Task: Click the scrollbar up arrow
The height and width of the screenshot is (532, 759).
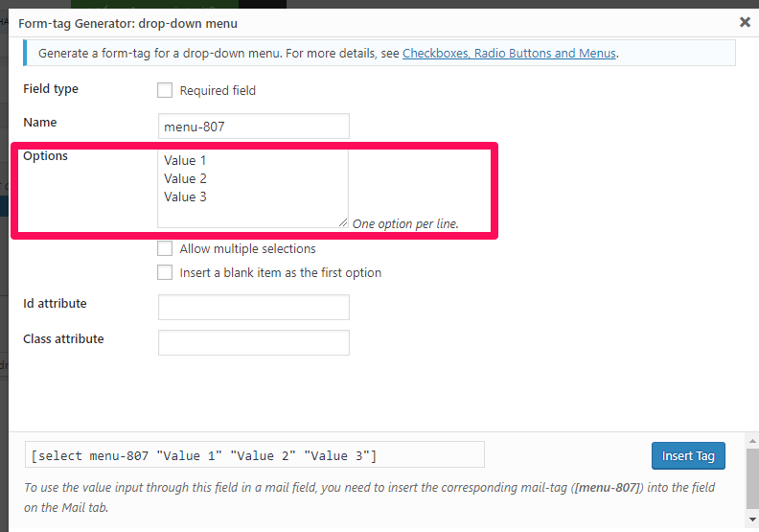Action: point(752,441)
